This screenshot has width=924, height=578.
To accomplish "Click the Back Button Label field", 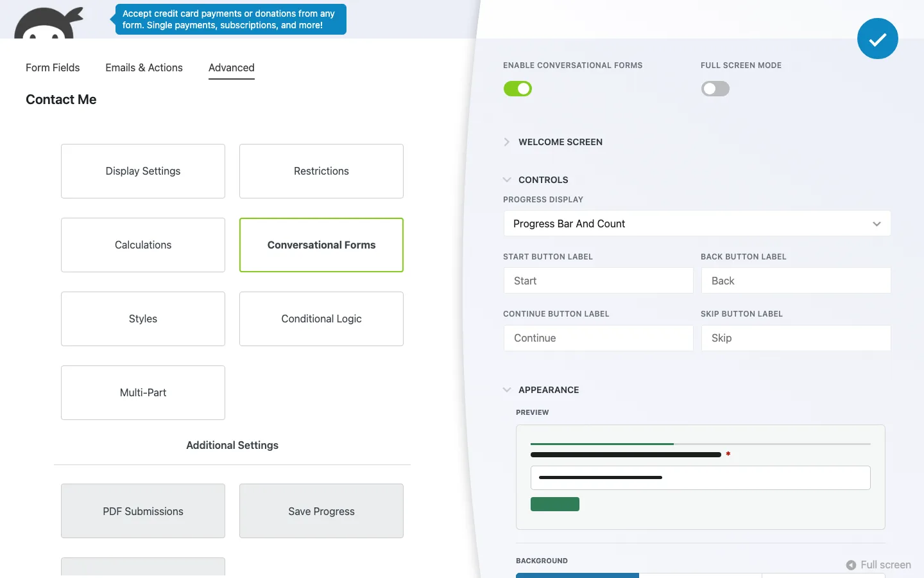I will coord(796,281).
